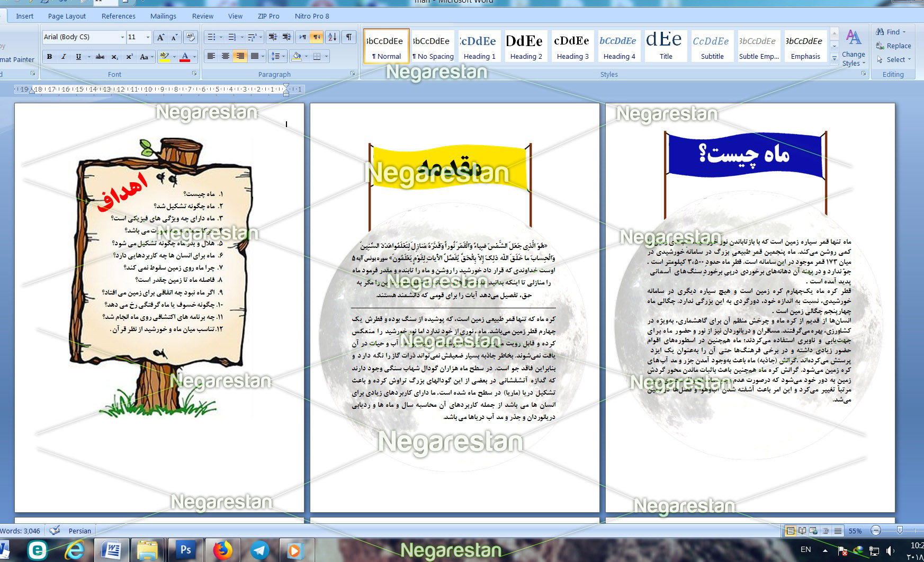Expand the Styles gallery more arrow
This screenshot has width=924, height=562.
(x=834, y=58)
